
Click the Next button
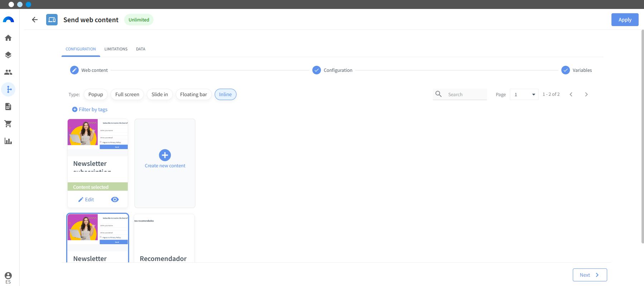[x=590, y=275]
